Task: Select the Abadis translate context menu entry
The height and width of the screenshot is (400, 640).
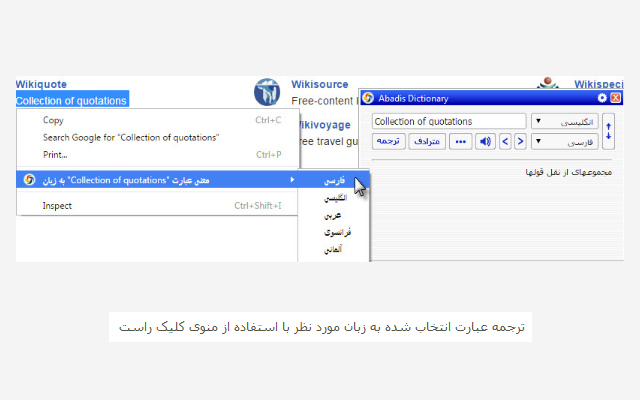Action: tap(158, 180)
